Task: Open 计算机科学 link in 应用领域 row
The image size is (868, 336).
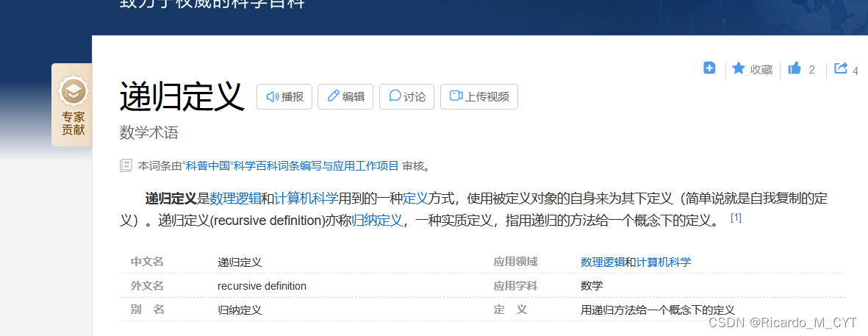Action: tap(664, 262)
